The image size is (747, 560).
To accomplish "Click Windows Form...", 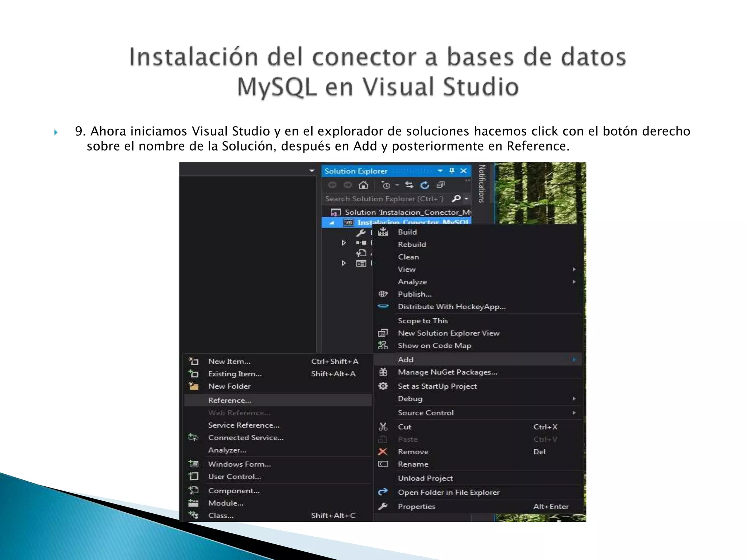I will (278, 464).
